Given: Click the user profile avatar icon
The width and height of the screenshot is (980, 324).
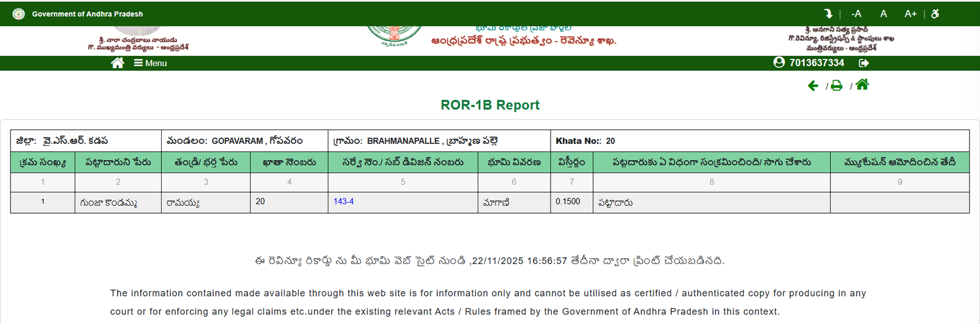Looking at the screenshot, I should click(x=779, y=62).
